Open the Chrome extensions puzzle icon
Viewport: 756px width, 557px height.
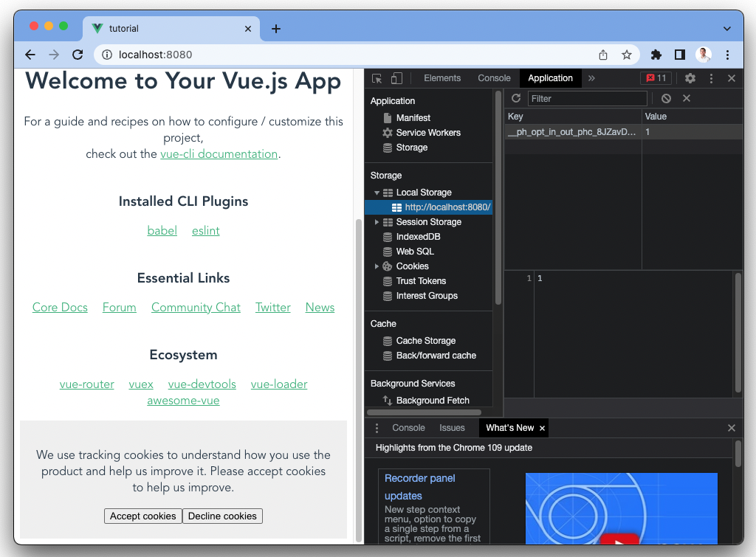pos(656,55)
